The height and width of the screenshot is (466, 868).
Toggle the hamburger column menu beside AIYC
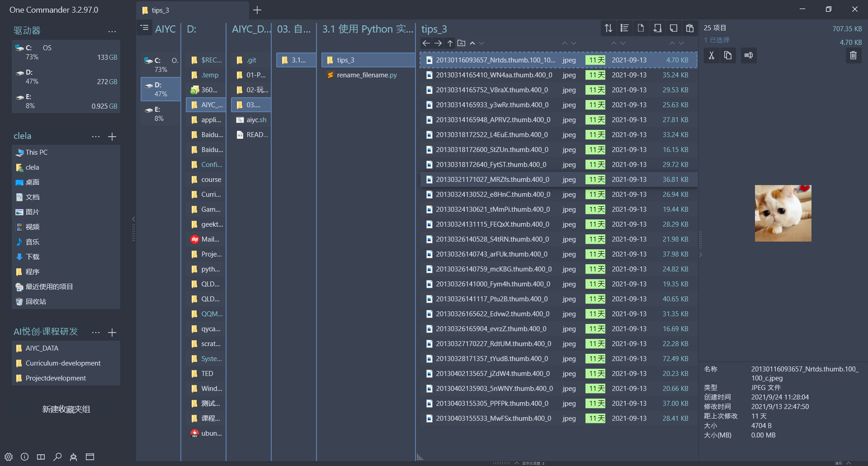tap(144, 28)
